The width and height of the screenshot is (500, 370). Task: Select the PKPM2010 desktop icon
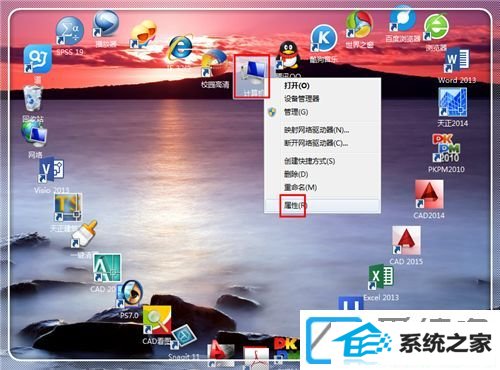click(446, 153)
